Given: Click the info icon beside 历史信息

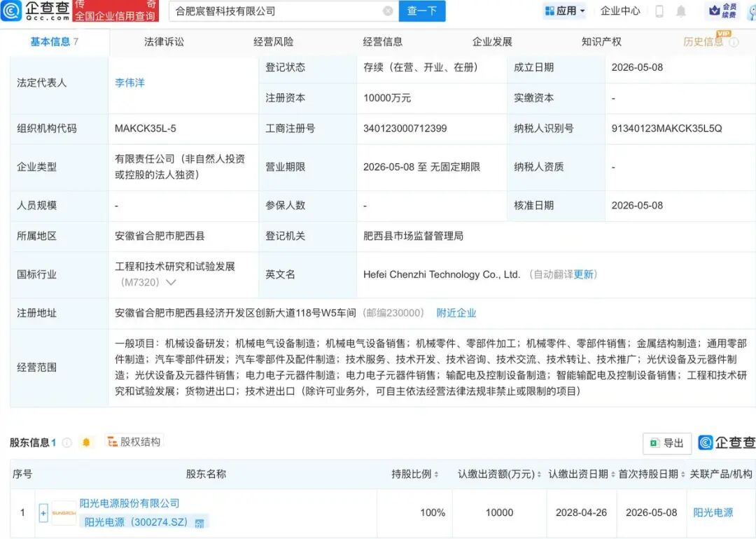Looking at the screenshot, I should pos(734,43).
